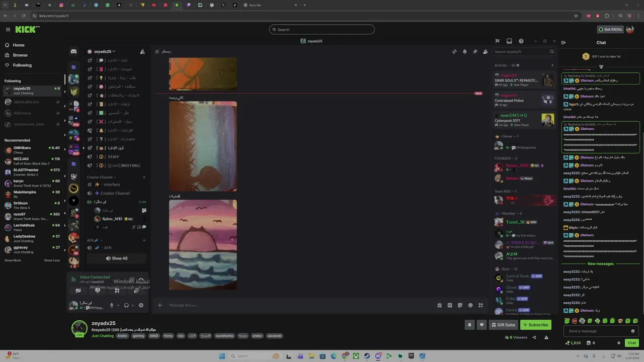Share the stream icon
This screenshot has width=644, height=362.
coord(534,337)
